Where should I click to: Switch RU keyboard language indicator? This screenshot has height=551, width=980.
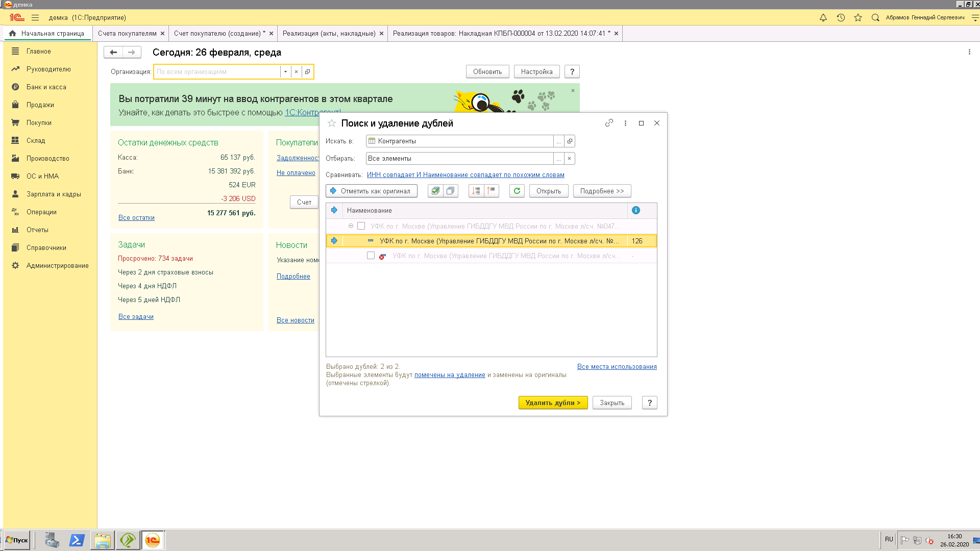pyautogui.click(x=889, y=539)
